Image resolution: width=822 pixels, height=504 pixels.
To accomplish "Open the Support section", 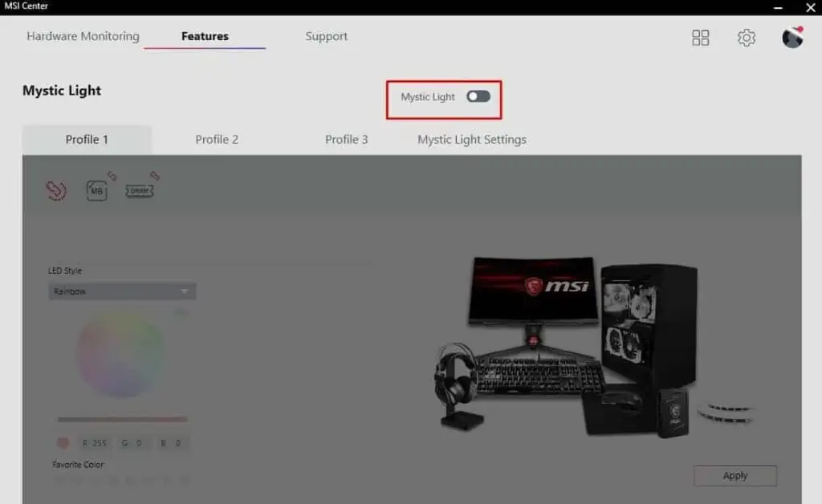I will pyautogui.click(x=326, y=36).
